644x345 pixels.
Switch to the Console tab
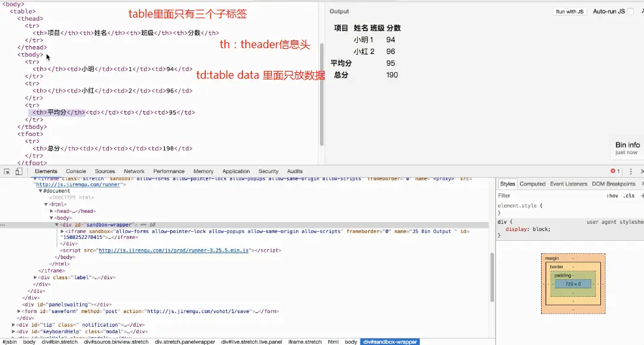click(76, 171)
